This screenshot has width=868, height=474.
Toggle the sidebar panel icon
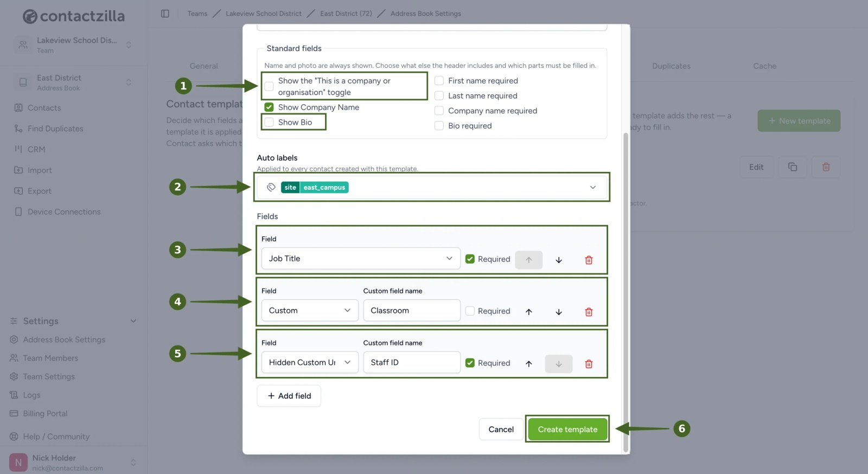(165, 14)
